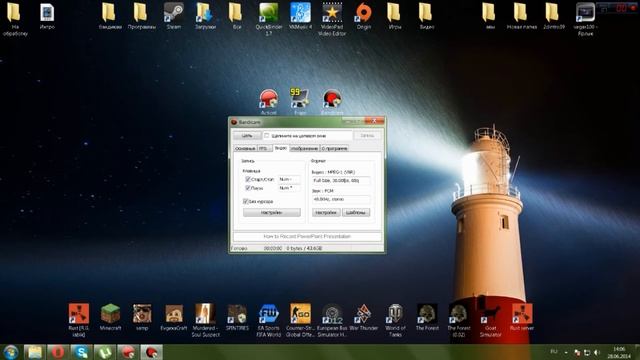Image resolution: width=640 pixels, height=360 pixels.
Task: Open the Видео folder on desktop
Action: pos(427,16)
